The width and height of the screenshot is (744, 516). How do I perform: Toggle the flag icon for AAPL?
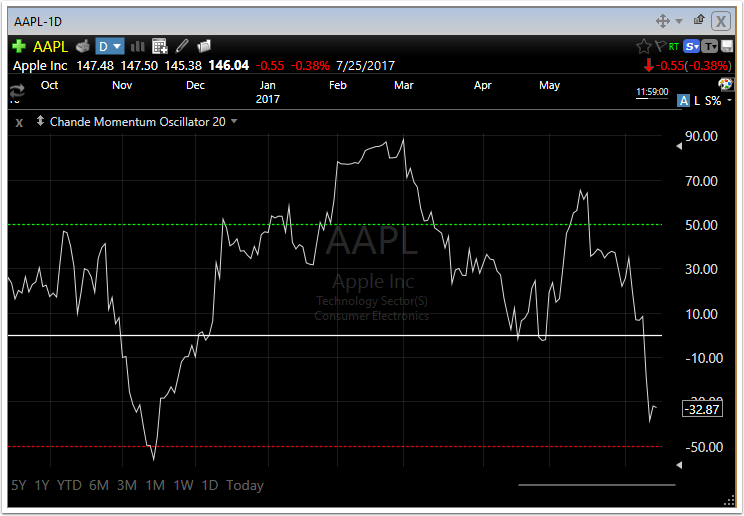point(660,46)
